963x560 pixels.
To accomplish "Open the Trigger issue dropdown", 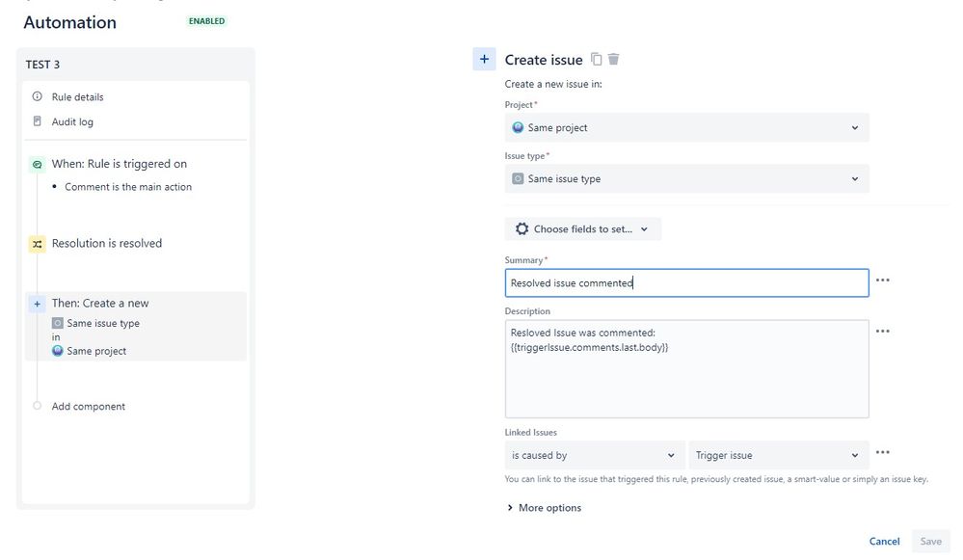I will click(x=779, y=455).
